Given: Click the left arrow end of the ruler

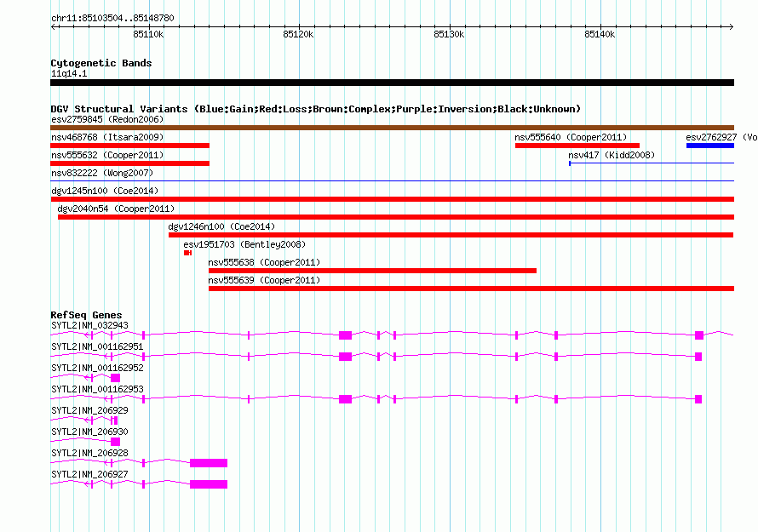Looking at the screenshot, I should pyautogui.click(x=53, y=26).
